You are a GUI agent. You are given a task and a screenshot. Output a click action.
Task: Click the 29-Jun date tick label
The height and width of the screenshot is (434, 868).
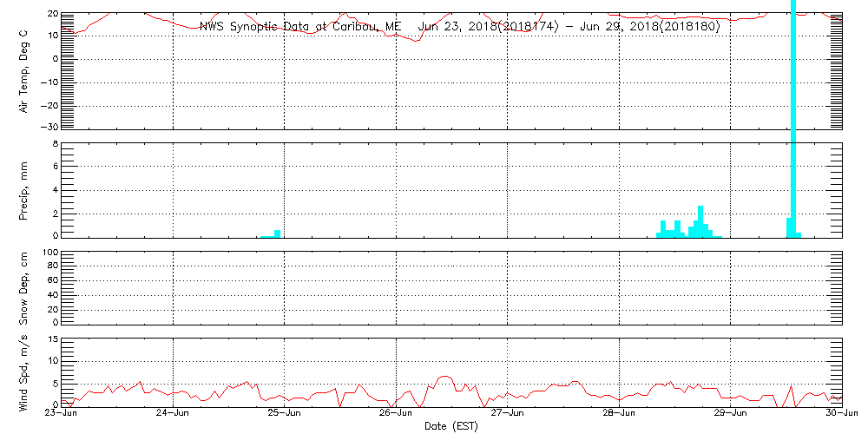tap(730, 414)
